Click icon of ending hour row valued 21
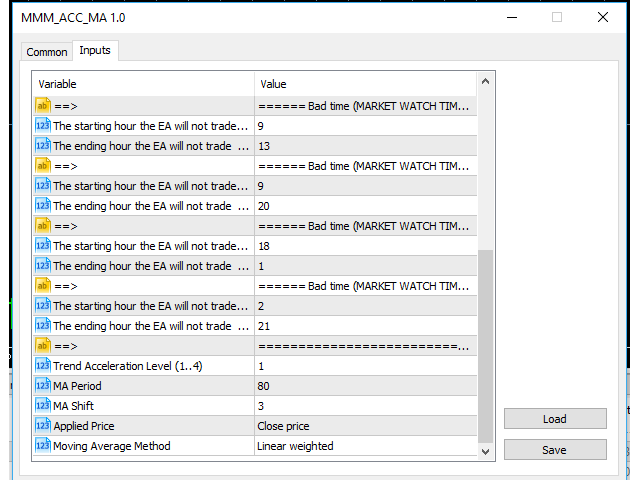Image resolution: width=640 pixels, height=480 pixels. pyautogui.click(x=43, y=326)
